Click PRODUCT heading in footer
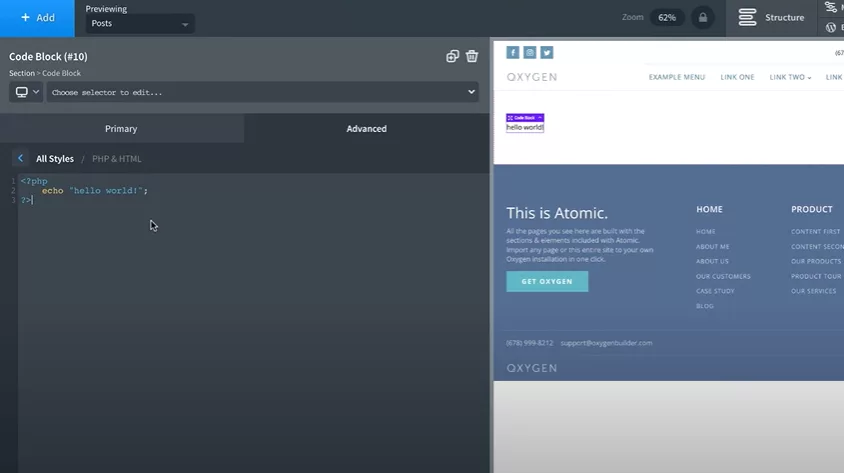The image size is (844, 473). pyautogui.click(x=812, y=209)
